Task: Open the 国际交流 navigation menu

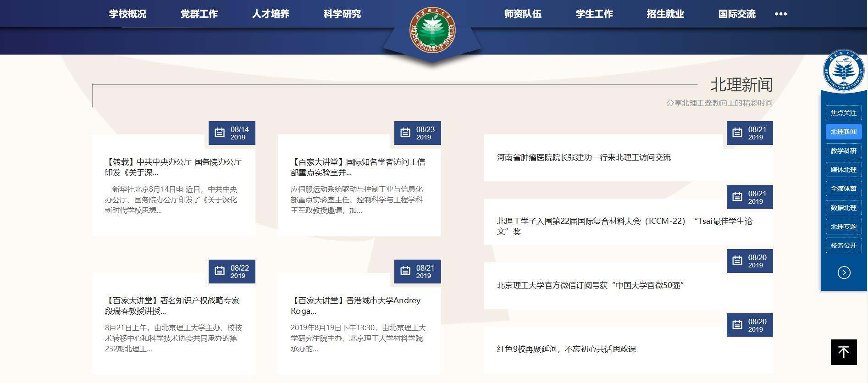Action: click(736, 14)
